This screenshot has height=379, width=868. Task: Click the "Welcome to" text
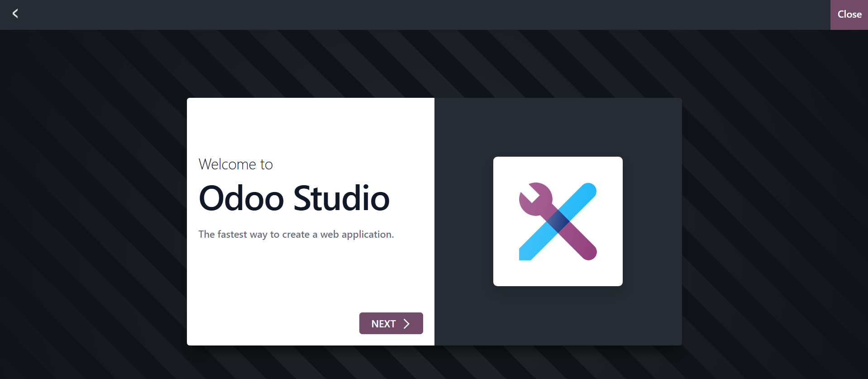click(235, 164)
